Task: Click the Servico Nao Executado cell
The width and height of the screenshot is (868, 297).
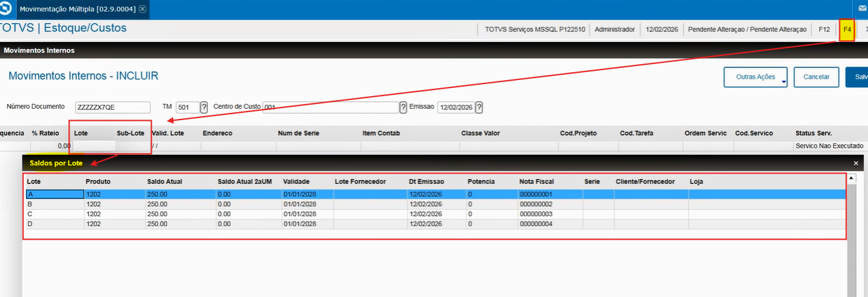Action: (829, 145)
